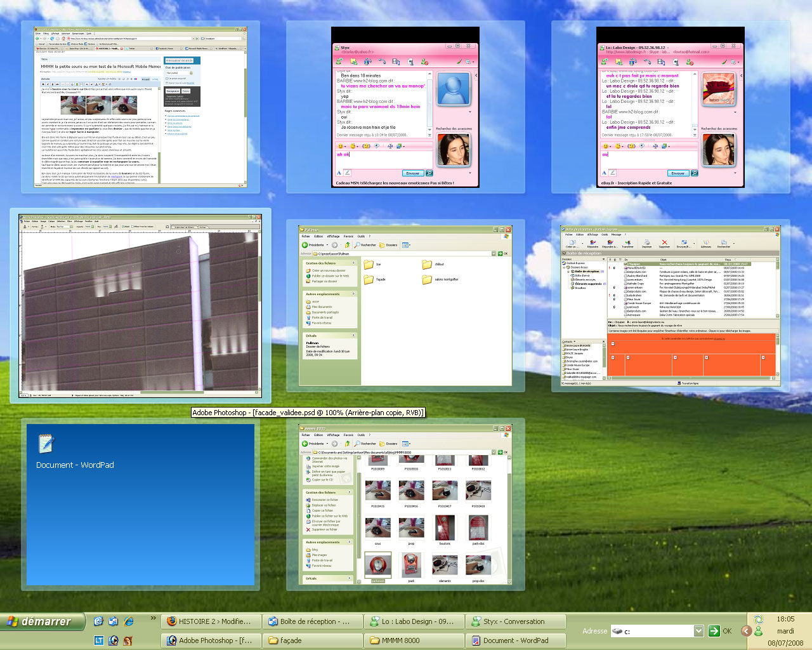Open the taskbar Adresse dropdown arrow
The width and height of the screenshot is (812, 650).
[698, 631]
